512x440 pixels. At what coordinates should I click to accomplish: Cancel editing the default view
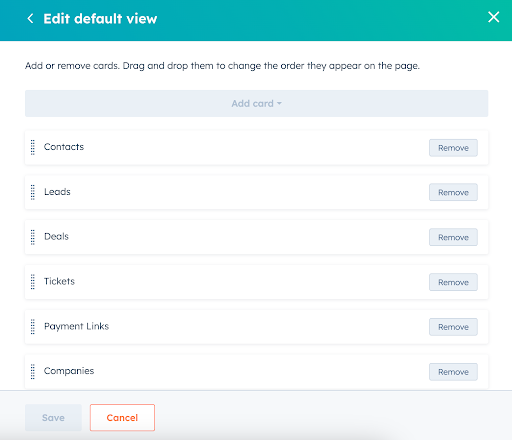pyautogui.click(x=122, y=418)
